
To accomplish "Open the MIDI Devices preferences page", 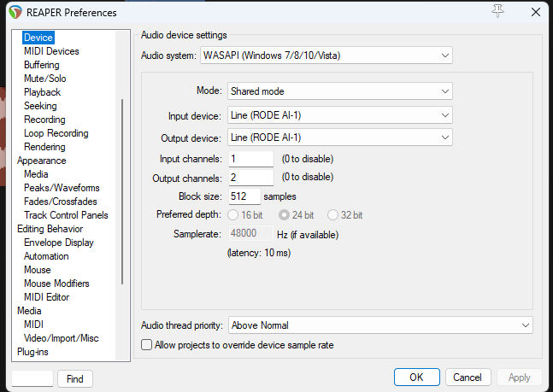I will [51, 51].
